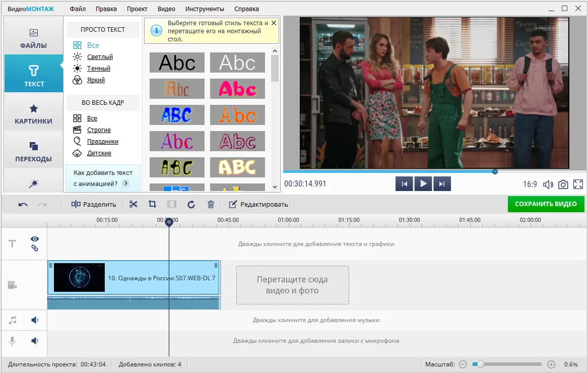This screenshot has height=373, width=588.
Task: Toggle text track link icon
Action: [x=35, y=248]
